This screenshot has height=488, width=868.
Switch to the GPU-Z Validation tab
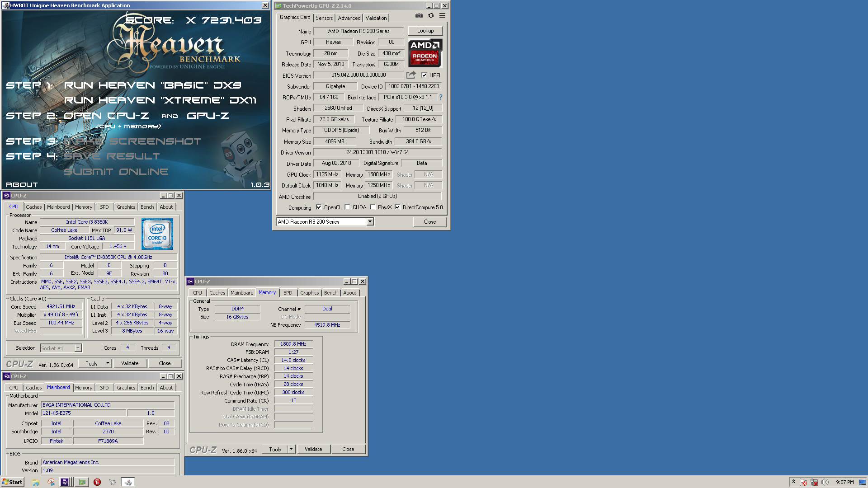tap(376, 18)
